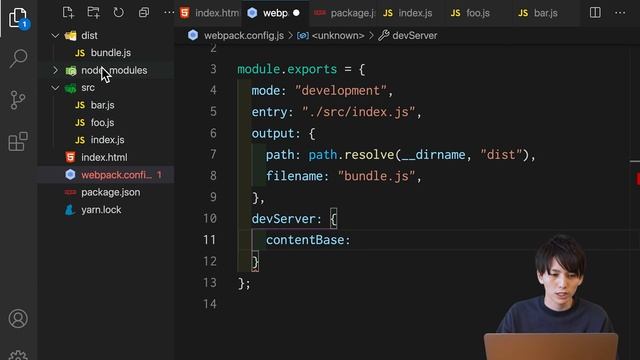The height and width of the screenshot is (360, 640).
Task: Switch to the package.json tab
Action: [x=344, y=13]
